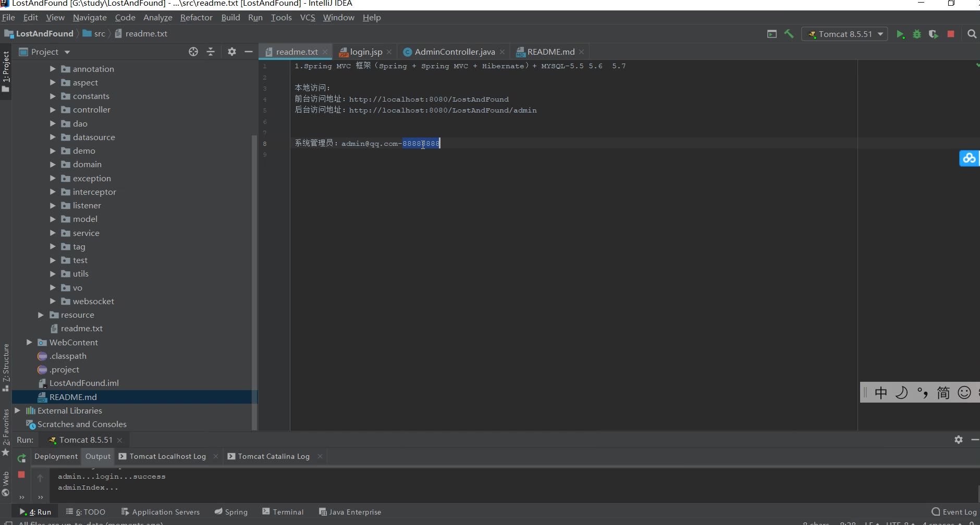Switch to AdminController.java editor tab

pyautogui.click(x=455, y=52)
